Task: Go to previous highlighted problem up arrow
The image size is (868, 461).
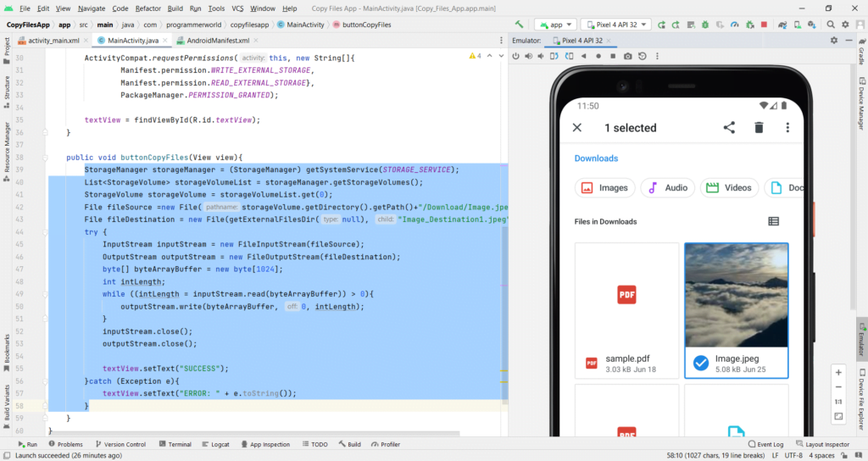Action: pos(489,56)
